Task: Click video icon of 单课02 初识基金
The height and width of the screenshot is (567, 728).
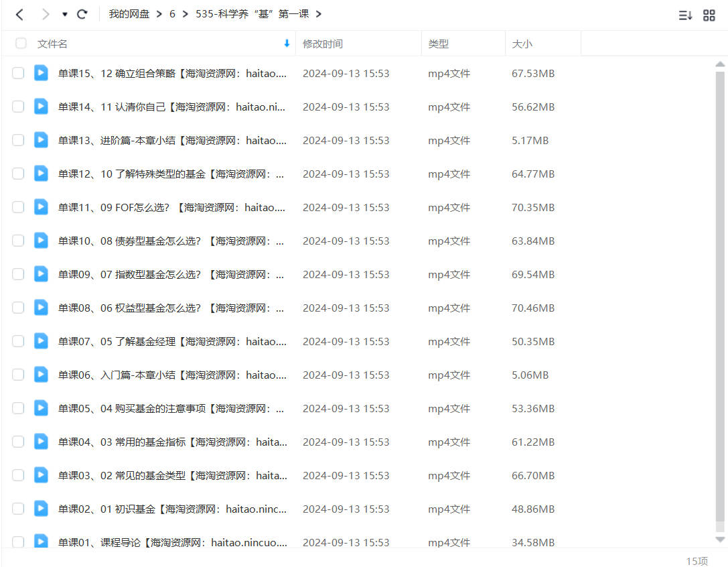Action: pyautogui.click(x=41, y=509)
